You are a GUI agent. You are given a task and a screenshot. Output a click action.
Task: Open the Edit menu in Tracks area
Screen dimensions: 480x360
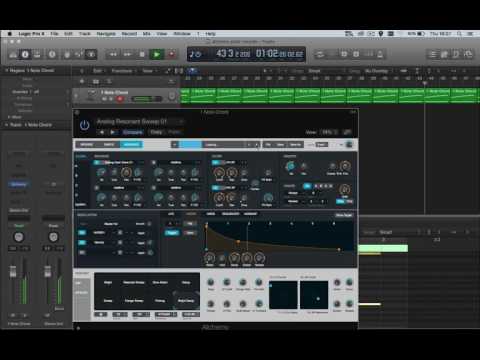click(98, 71)
